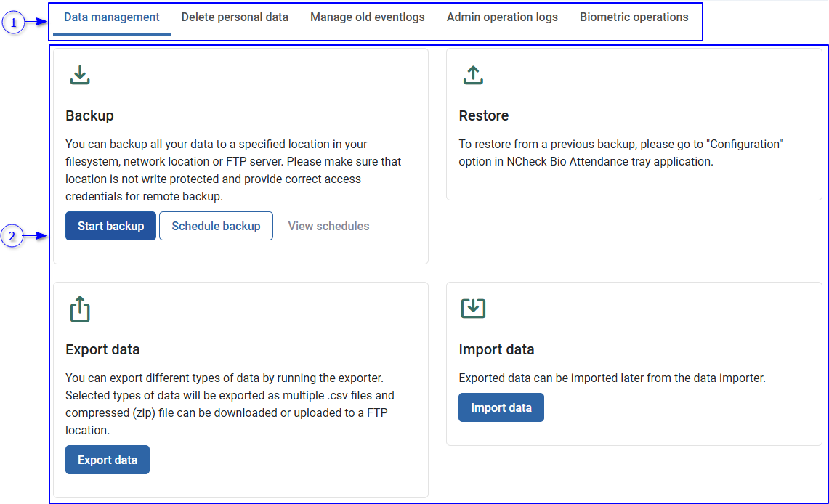829x504 pixels.
Task: Click the Import data box icon
Action: tap(473, 308)
